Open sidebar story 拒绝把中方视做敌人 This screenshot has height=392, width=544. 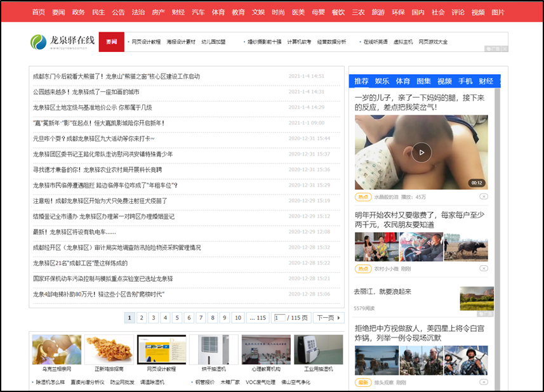coord(419,333)
